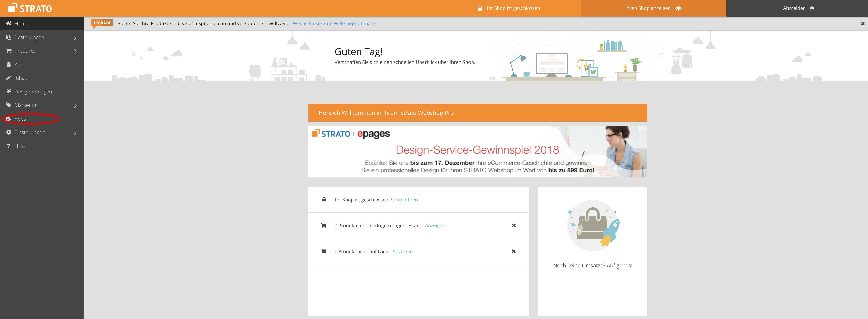Image resolution: width=868 pixels, height=319 pixels.
Task: Open Produkte in the sidebar
Action: 42,51
